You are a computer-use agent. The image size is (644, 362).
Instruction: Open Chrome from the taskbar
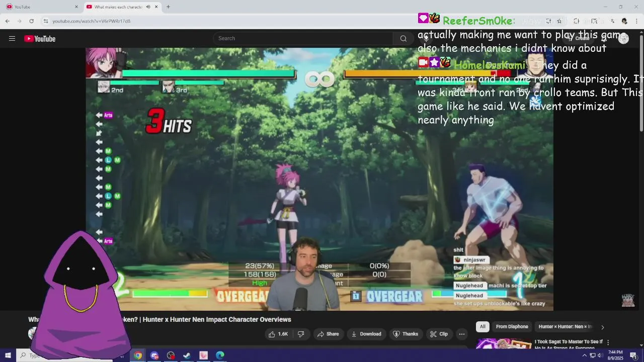(138, 355)
